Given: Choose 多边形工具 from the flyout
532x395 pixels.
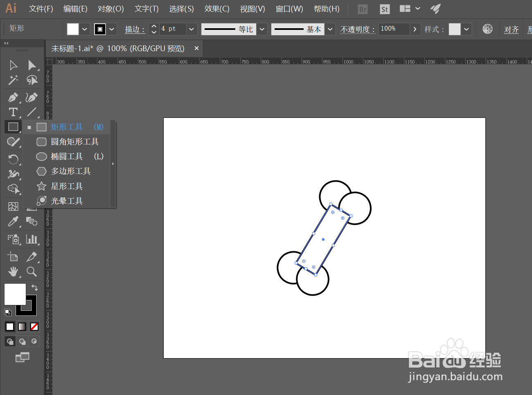Looking at the screenshot, I should pyautogui.click(x=67, y=171).
